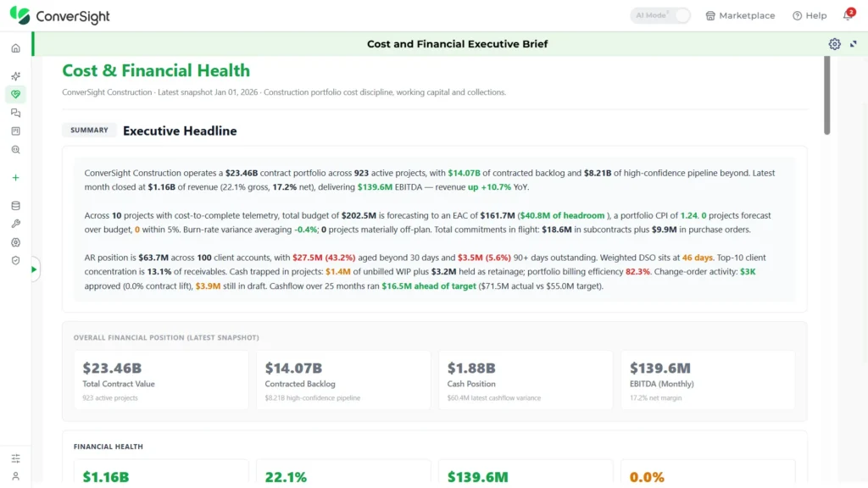This screenshot has width=868, height=488.
Task: Click the sparkle AI icon in sidebar
Action: [15, 75]
